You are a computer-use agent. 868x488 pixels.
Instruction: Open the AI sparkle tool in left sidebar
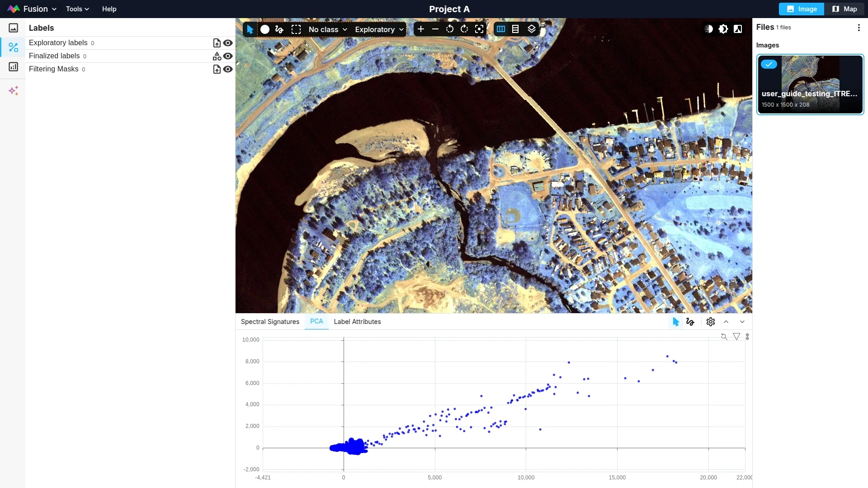pos(14,91)
